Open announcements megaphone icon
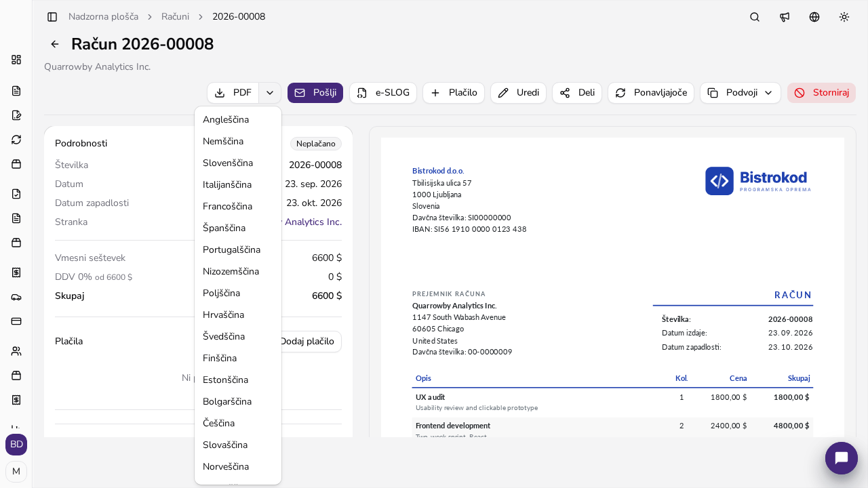 click(x=785, y=17)
